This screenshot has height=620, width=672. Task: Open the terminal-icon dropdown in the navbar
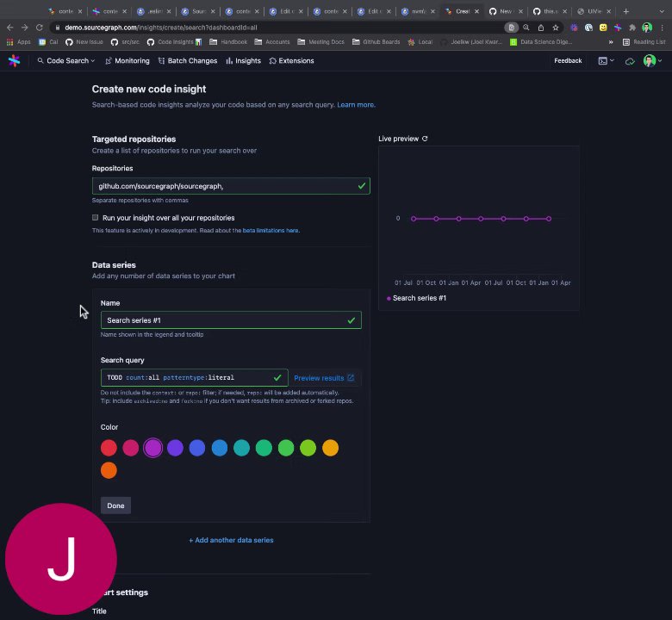click(x=606, y=61)
